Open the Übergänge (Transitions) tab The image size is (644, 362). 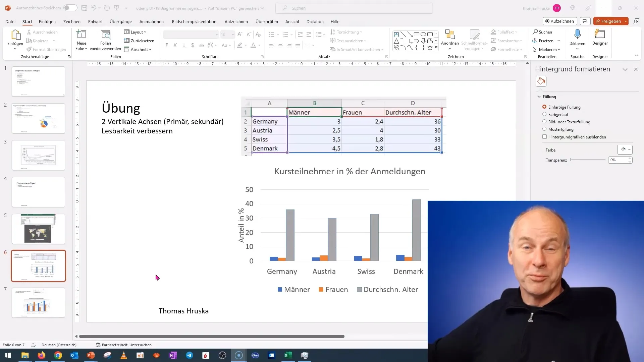coord(121,21)
